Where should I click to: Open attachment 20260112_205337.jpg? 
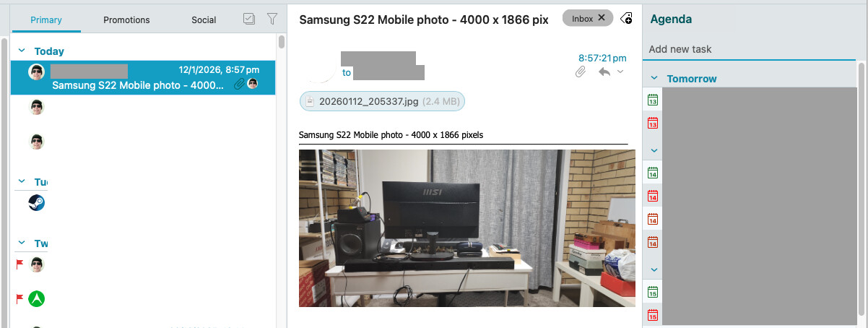(382, 102)
